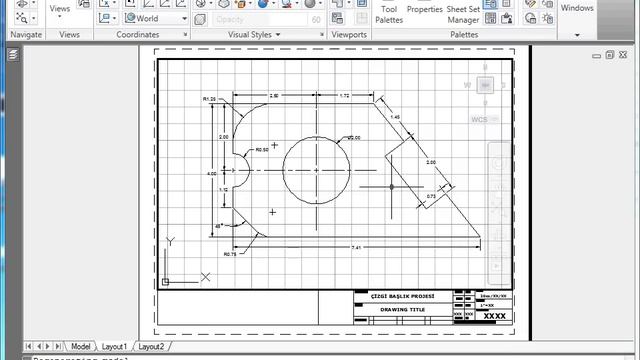The image size is (640, 360).
Task: Select the R0.75 radius label
Action: pos(230,254)
